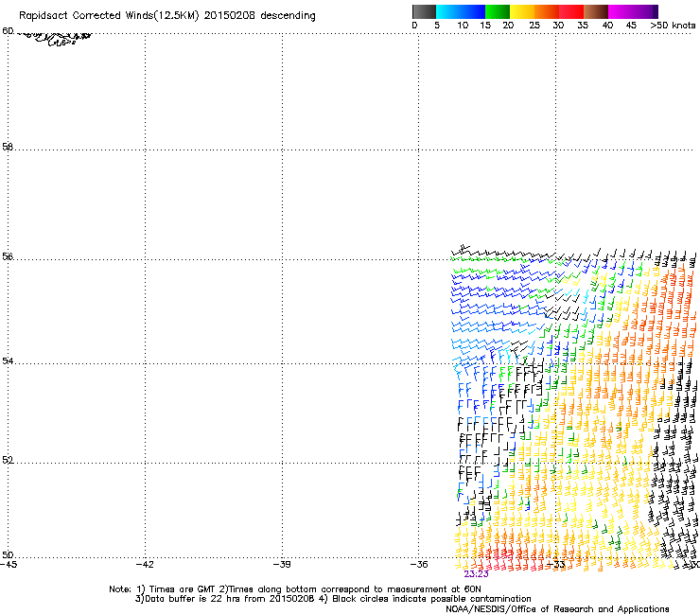Click the note line starting 'Note: 1) Times are GMT'
Screen dimensions: 700x615
294,589
